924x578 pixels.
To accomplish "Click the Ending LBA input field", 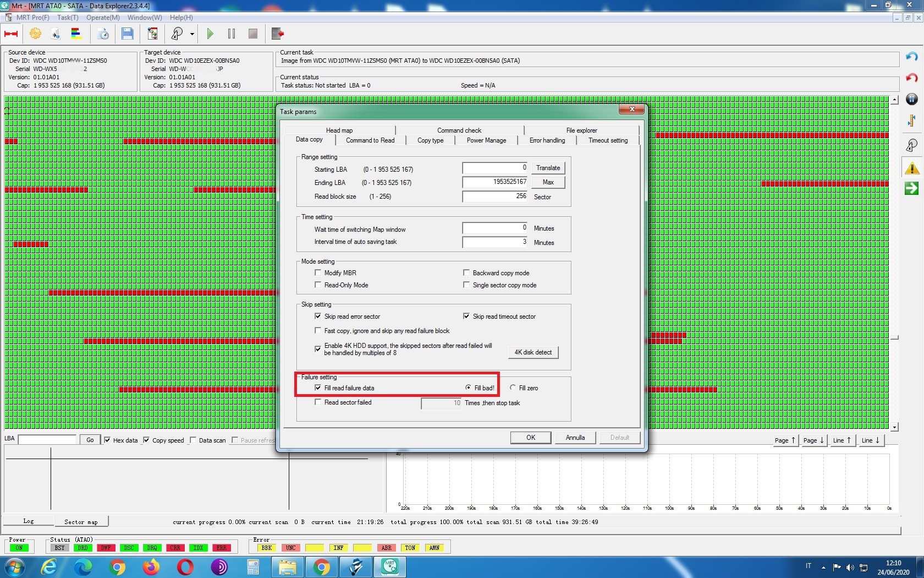I will [495, 182].
